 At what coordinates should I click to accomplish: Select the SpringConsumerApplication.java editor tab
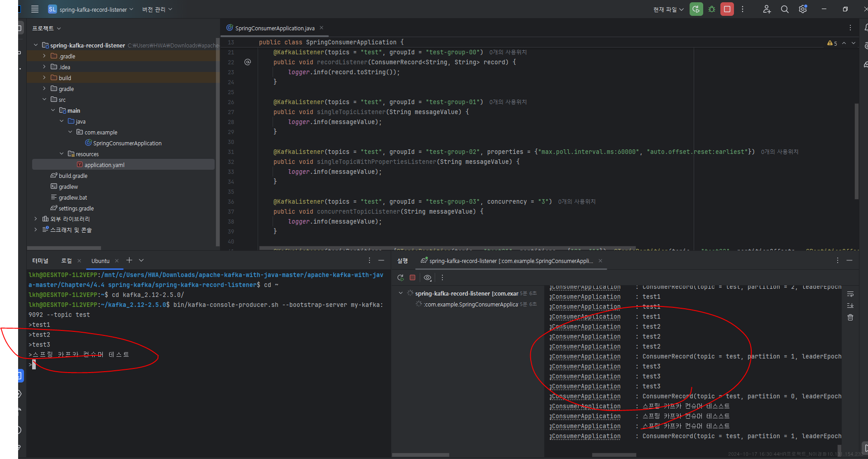click(274, 28)
